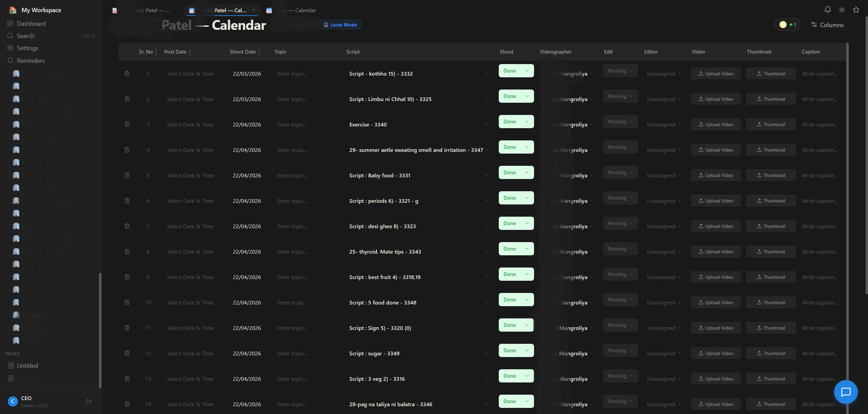The image size is (868, 414).
Task: Click the star favorite icon
Action: coord(856,10)
